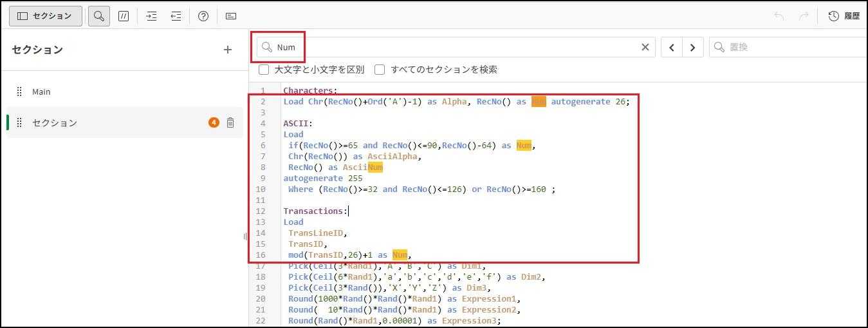Click the redo arrow icon
868x328 pixels.
pos(804,16)
